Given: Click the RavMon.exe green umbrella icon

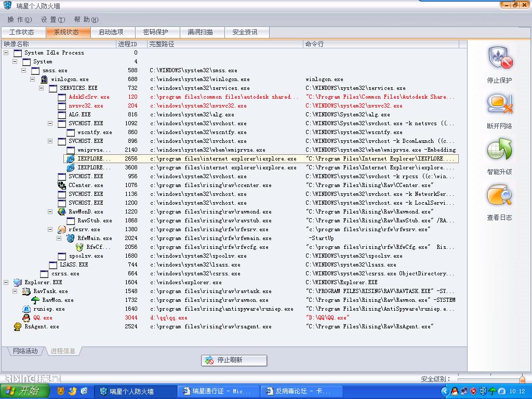Looking at the screenshot, I should 35,300.
